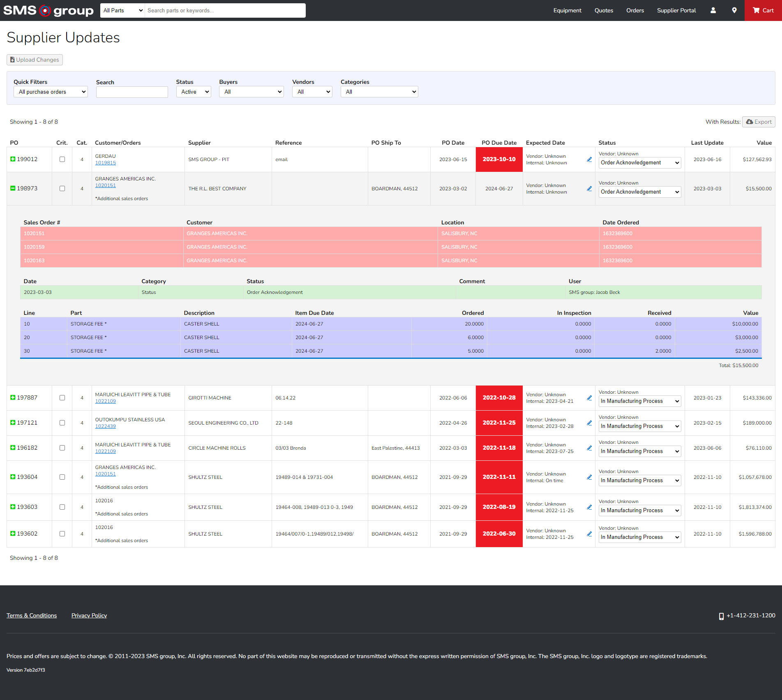
Task: Click the Upload Changes button
Action: (x=35, y=60)
